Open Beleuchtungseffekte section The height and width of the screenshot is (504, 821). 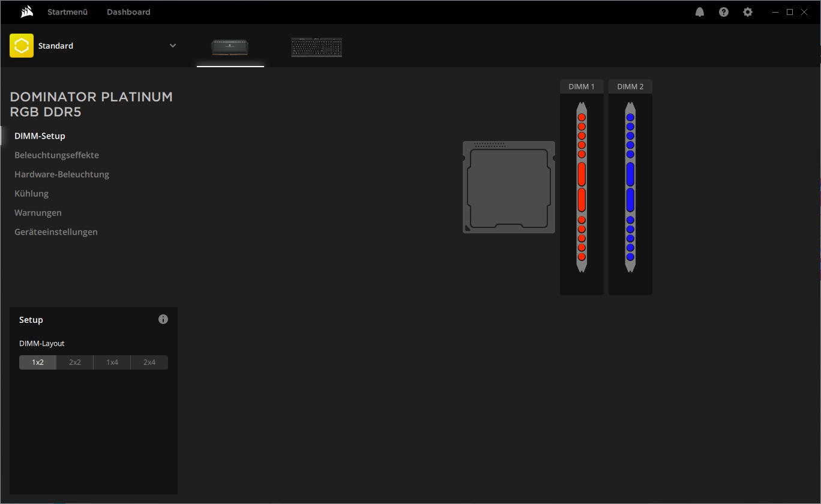[x=57, y=155]
